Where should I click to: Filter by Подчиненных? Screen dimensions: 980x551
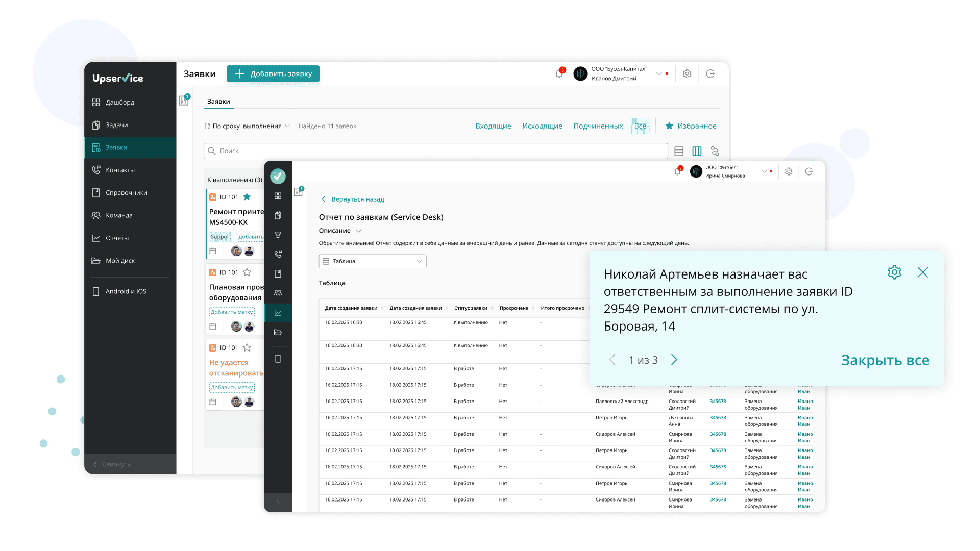[x=598, y=126]
